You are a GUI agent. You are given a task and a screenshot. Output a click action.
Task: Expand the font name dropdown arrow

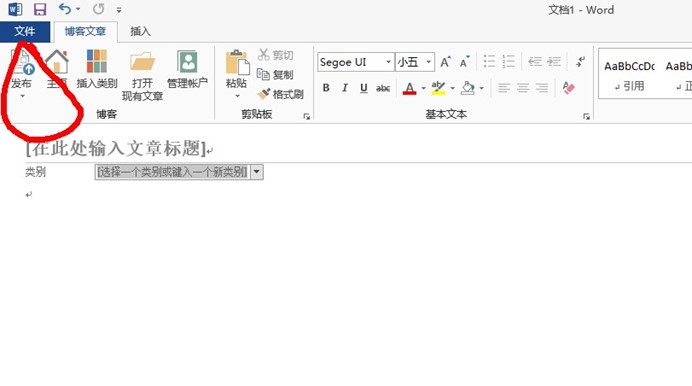(x=388, y=62)
